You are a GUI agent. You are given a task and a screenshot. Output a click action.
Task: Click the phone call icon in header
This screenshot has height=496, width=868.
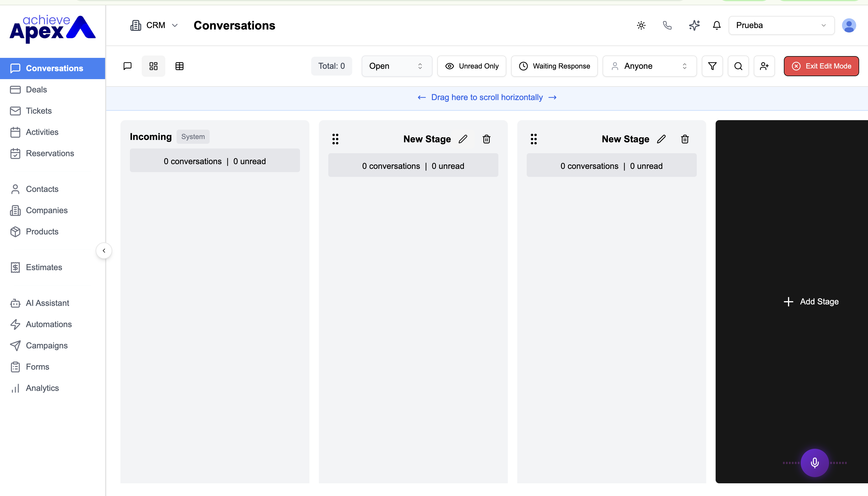(x=667, y=25)
